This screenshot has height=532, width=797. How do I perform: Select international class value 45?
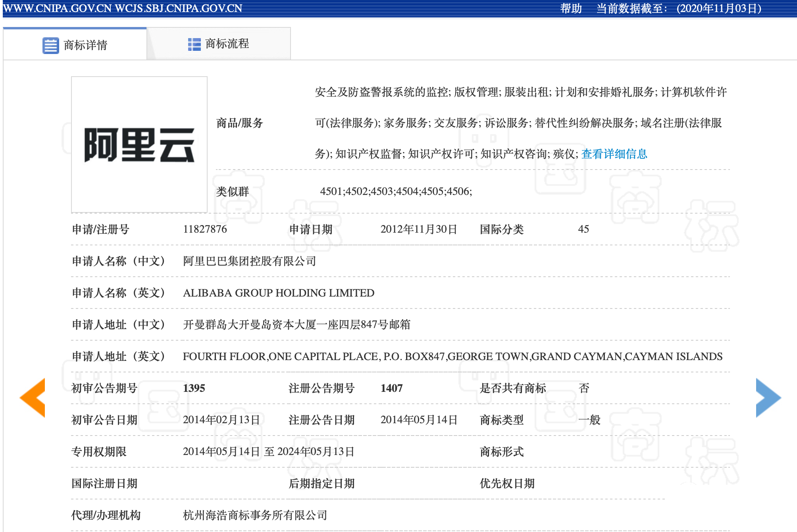(583, 229)
